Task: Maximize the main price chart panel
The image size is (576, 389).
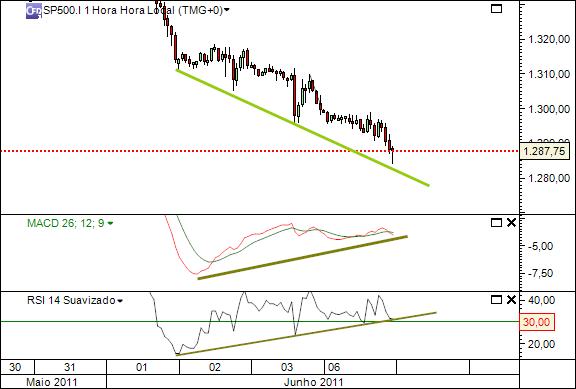Action: (496, 8)
